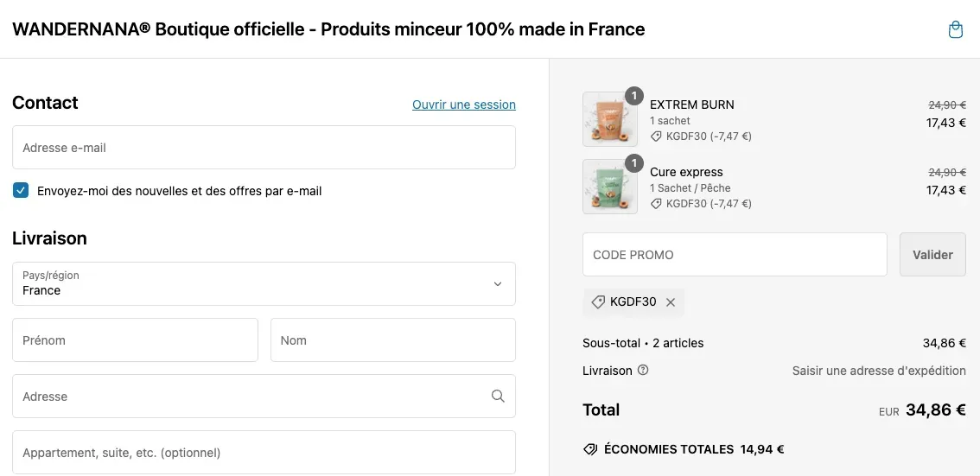This screenshot has width=980, height=476.
Task: Click the Ouvrir une session link
Action: click(464, 105)
